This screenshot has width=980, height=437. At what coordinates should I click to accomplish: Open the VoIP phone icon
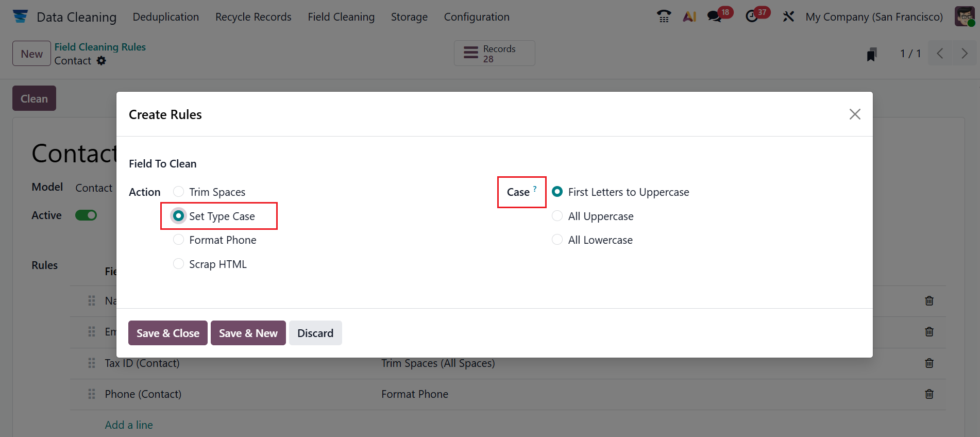point(664,16)
